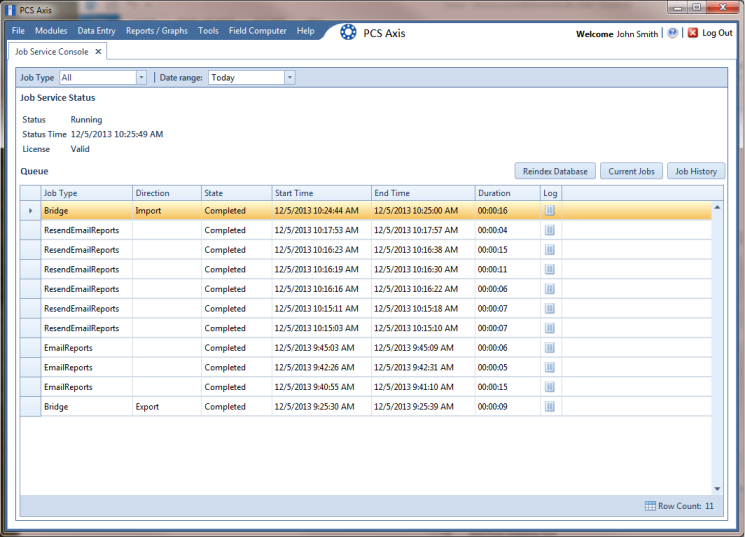Open log for ResendEmailReports 10:16:23 AM job
The width and height of the screenshot is (745, 537).
pyautogui.click(x=550, y=249)
